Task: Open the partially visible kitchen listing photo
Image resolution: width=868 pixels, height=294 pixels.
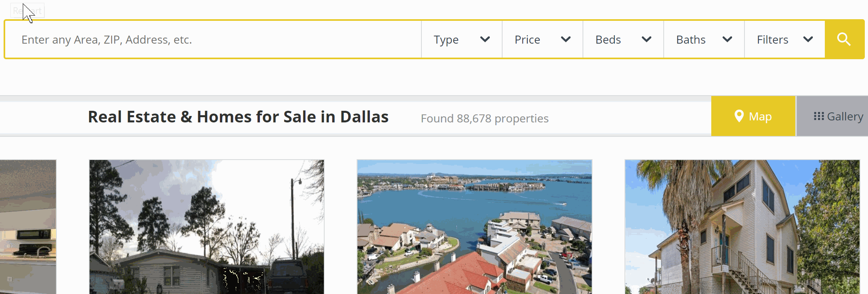Action: (x=28, y=227)
